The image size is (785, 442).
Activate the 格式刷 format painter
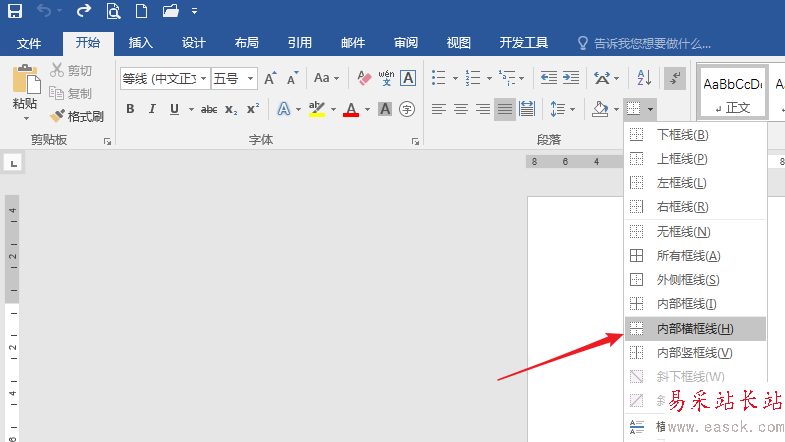pos(77,117)
